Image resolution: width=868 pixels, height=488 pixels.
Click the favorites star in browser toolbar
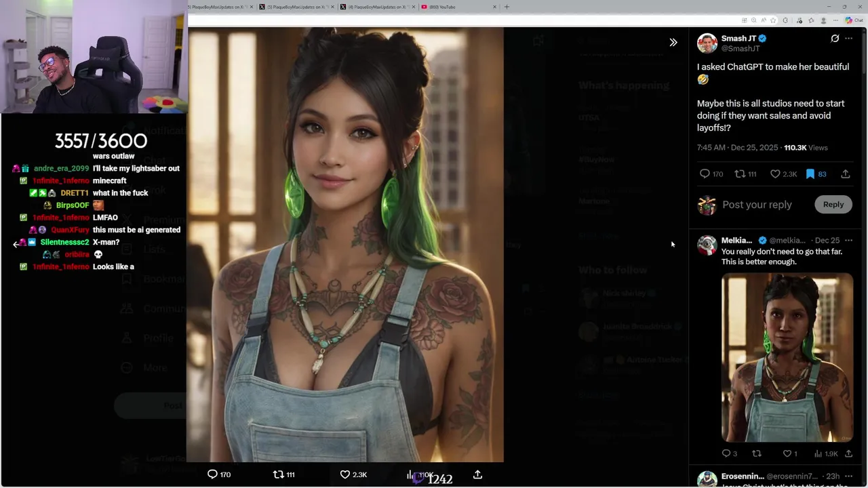772,20
